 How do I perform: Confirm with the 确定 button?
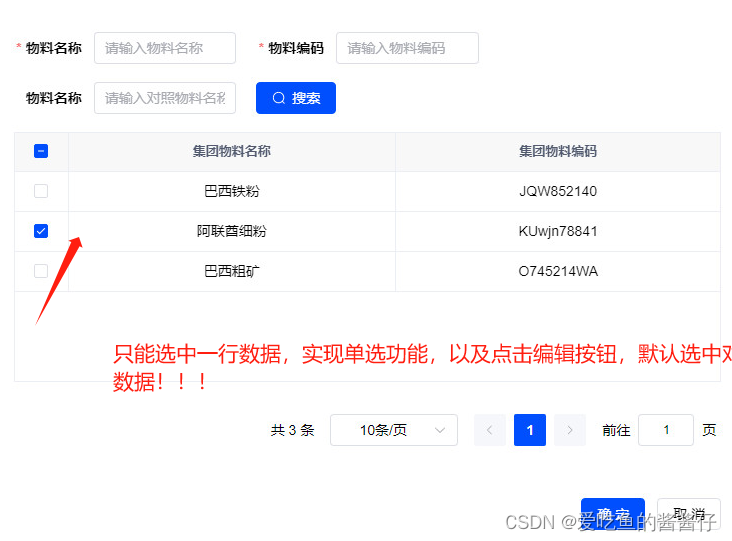pyautogui.click(x=612, y=514)
